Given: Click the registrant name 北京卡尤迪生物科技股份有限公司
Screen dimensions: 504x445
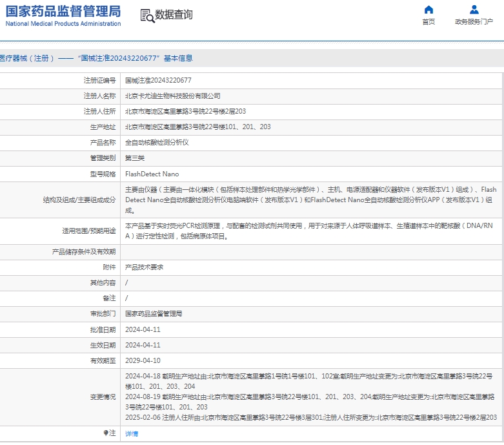Looking at the screenshot, I should click(172, 96).
